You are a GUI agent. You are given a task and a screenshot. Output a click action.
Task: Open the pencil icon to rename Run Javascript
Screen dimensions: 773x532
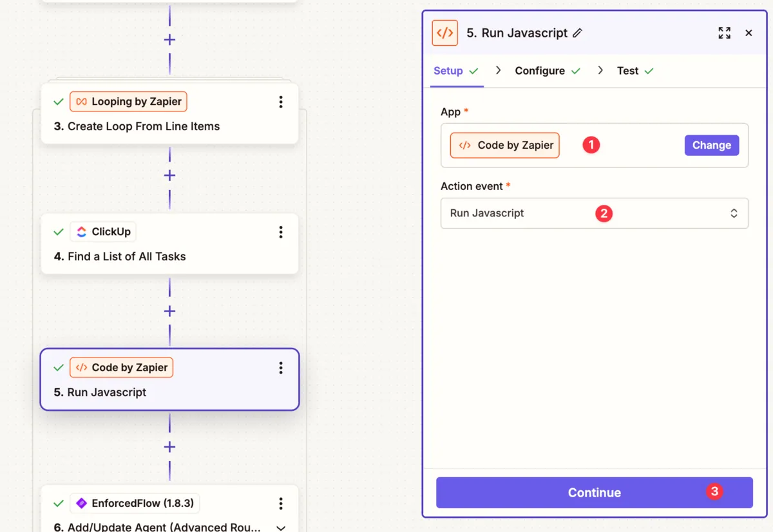click(x=578, y=32)
